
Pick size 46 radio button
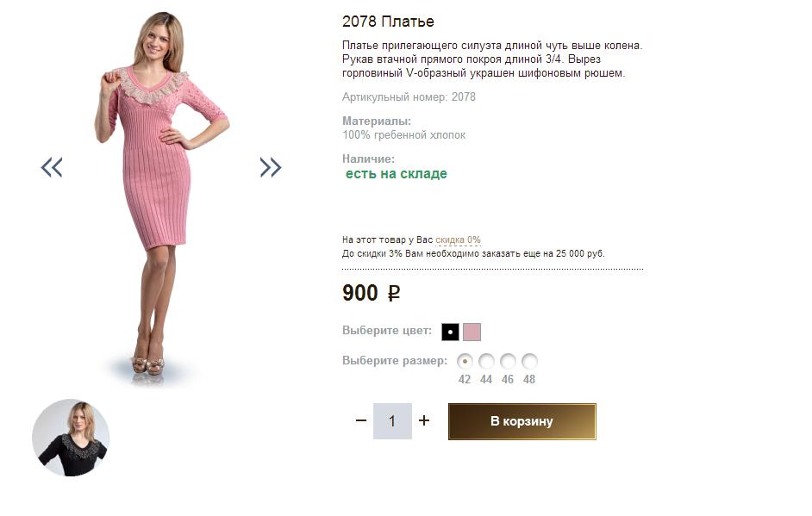click(508, 362)
